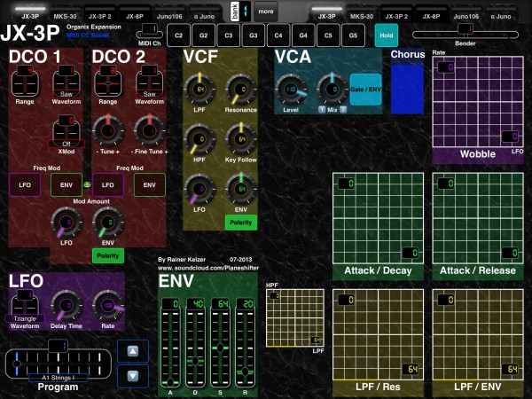This screenshot has width=532, height=399.
Task: Toggle the blue Chorus button
Action: tap(407, 90)
